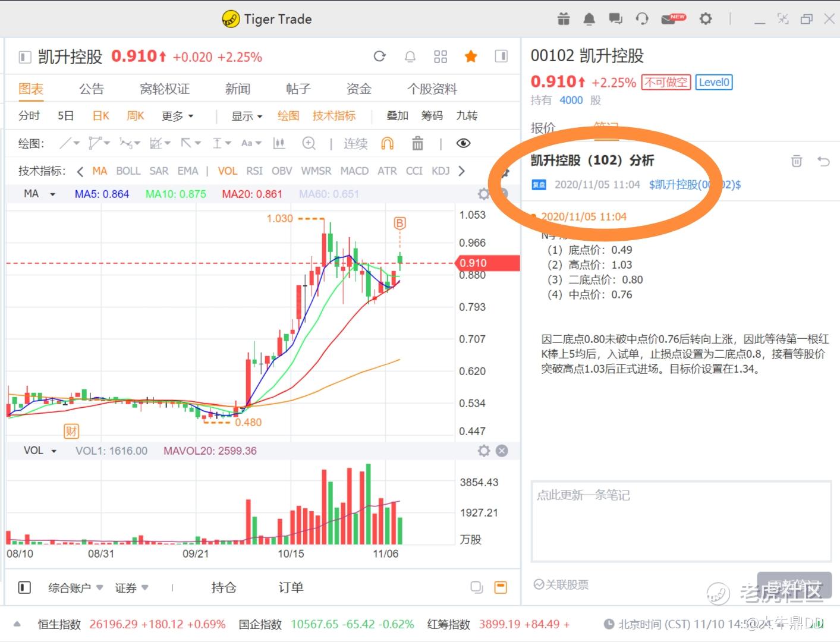Close the VOL indicator pane
The height and width of the screenshot is (642, 840).
502,451
